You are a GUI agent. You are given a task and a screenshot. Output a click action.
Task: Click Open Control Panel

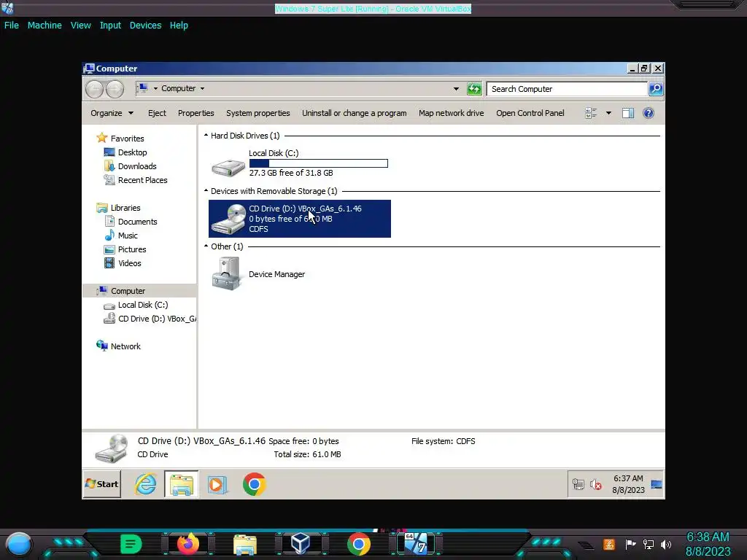click(x=530, y=113)
